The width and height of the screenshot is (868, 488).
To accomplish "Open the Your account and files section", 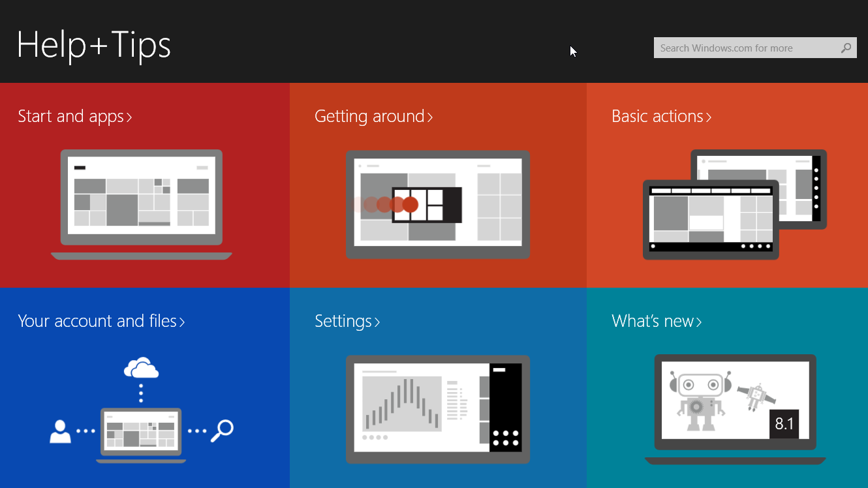I will [x=97, y=321].
